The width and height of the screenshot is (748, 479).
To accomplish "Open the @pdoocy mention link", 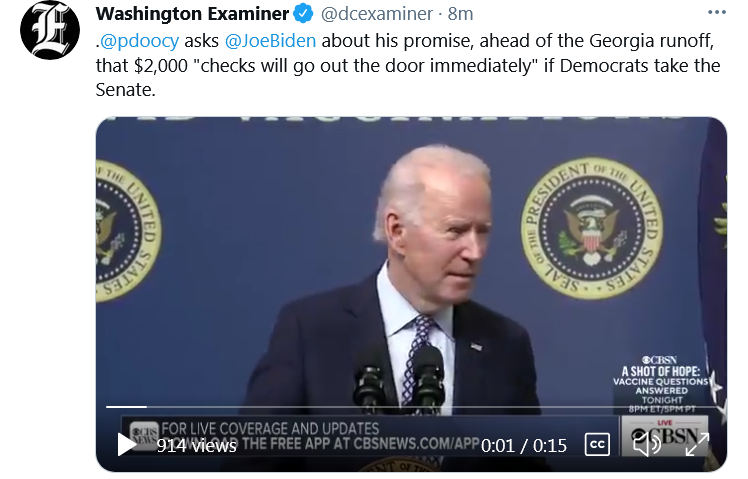I will 139,41.
